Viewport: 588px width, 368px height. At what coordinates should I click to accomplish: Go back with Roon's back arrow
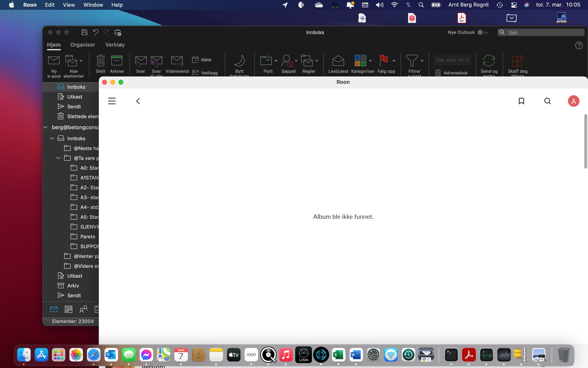click(x=138, y=101)
